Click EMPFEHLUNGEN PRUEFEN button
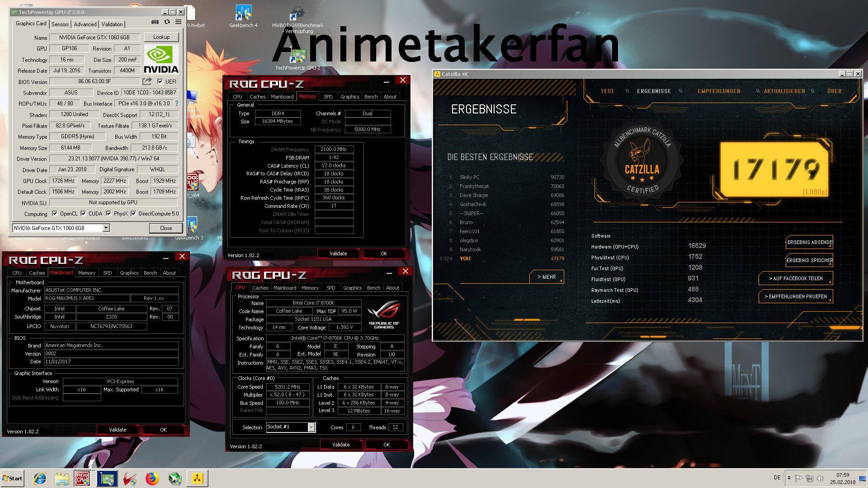 point(796,296)
